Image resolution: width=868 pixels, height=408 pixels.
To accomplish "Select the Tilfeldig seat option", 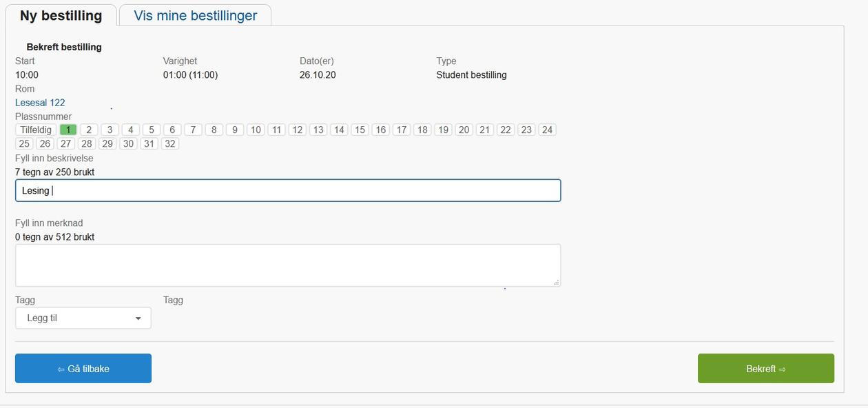I will click(36, 130).
